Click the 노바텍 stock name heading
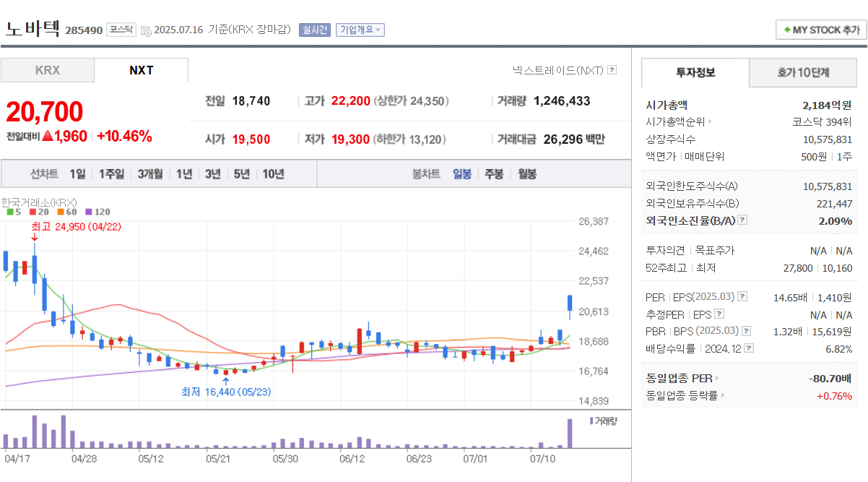868x482 pixels. pyautogui.click(x=33, y=29)
